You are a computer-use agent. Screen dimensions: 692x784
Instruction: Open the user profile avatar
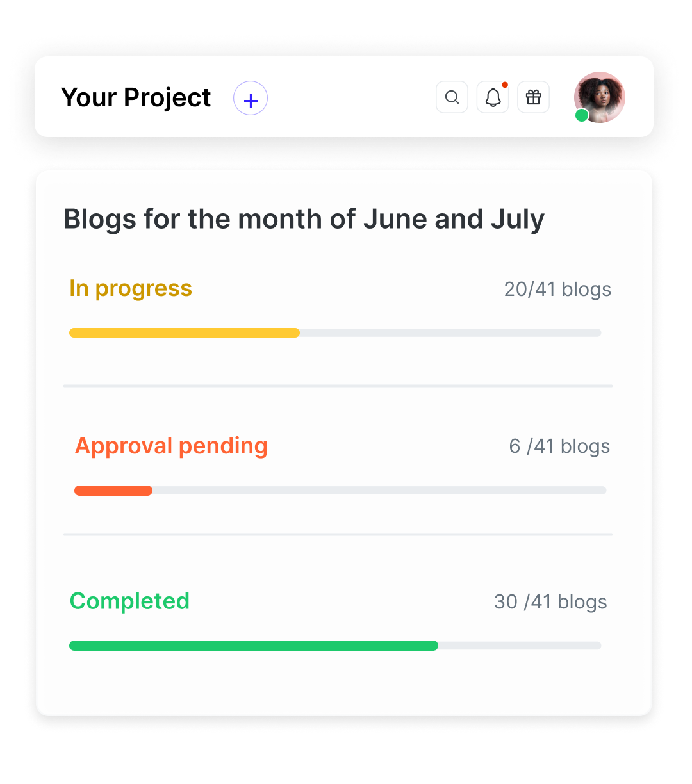click(x=600, y=96)
